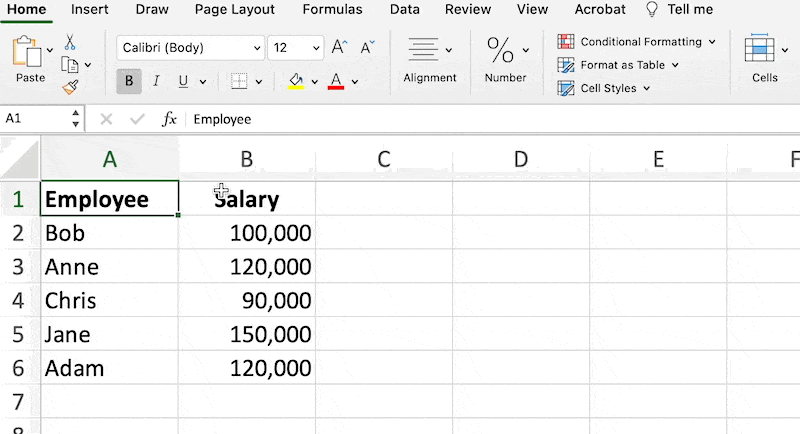This screenshot has height=434, width=800.
Task: Click the Name Box showing A1
Action: 36,119
